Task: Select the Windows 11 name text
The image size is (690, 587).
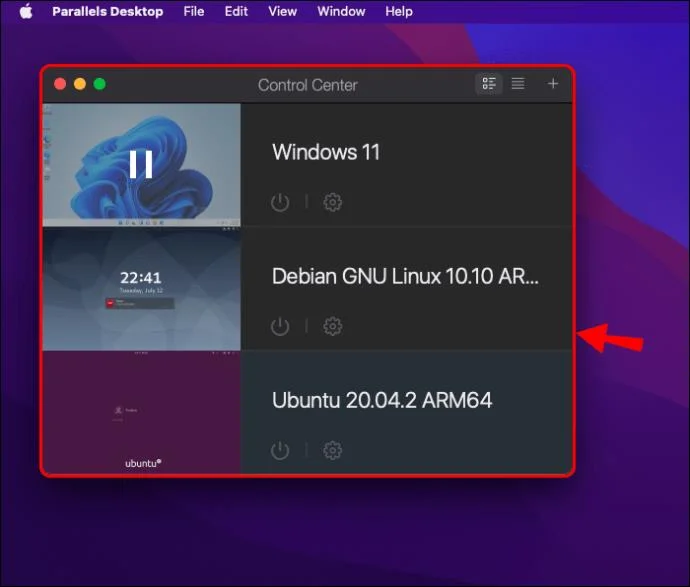Action: click(326, 152)
